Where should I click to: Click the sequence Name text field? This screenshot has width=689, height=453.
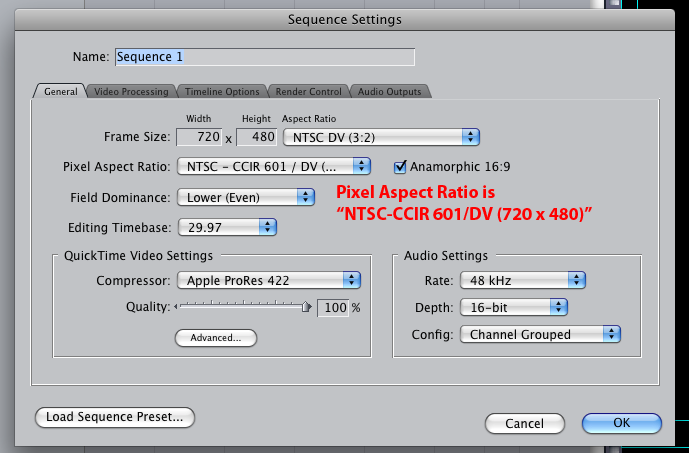tap(264, 57)
